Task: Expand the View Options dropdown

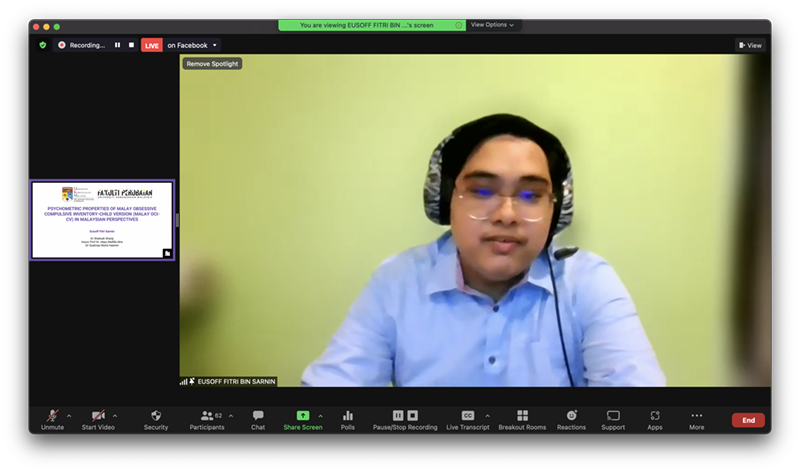Action: pos(492,25)
